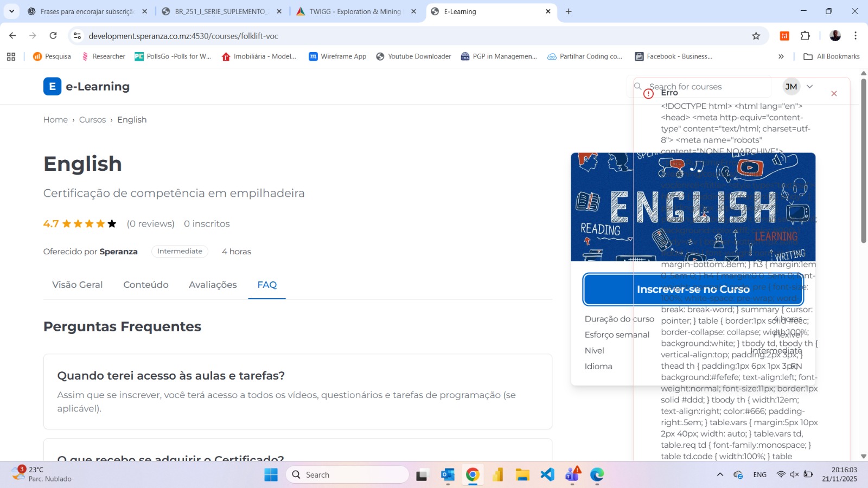Open the browser Extensions puzzle icon
Screen dimensions: 868x488
(805, 36)
